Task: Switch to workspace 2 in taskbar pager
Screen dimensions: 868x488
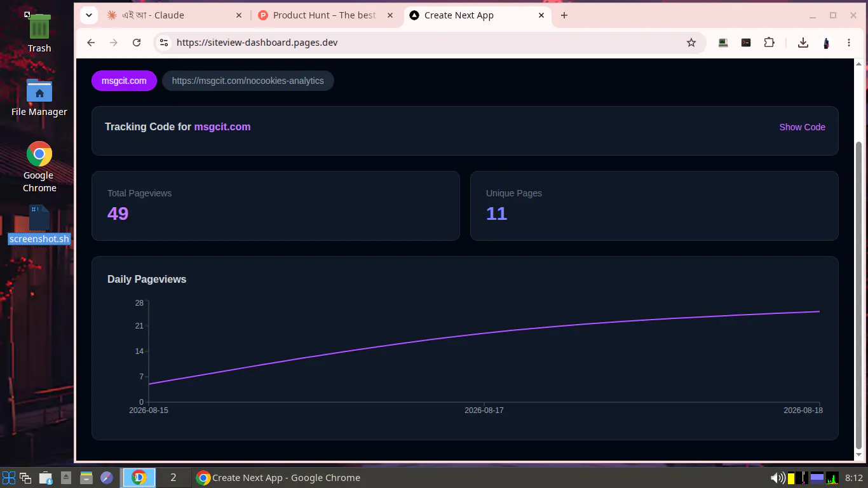Action: click(173, 478)
